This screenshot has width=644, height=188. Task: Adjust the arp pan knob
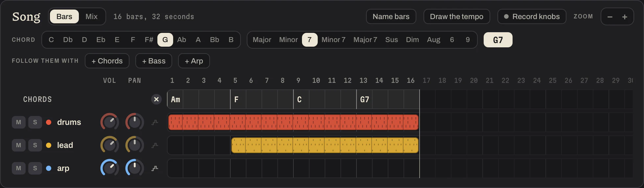[134, 168]
